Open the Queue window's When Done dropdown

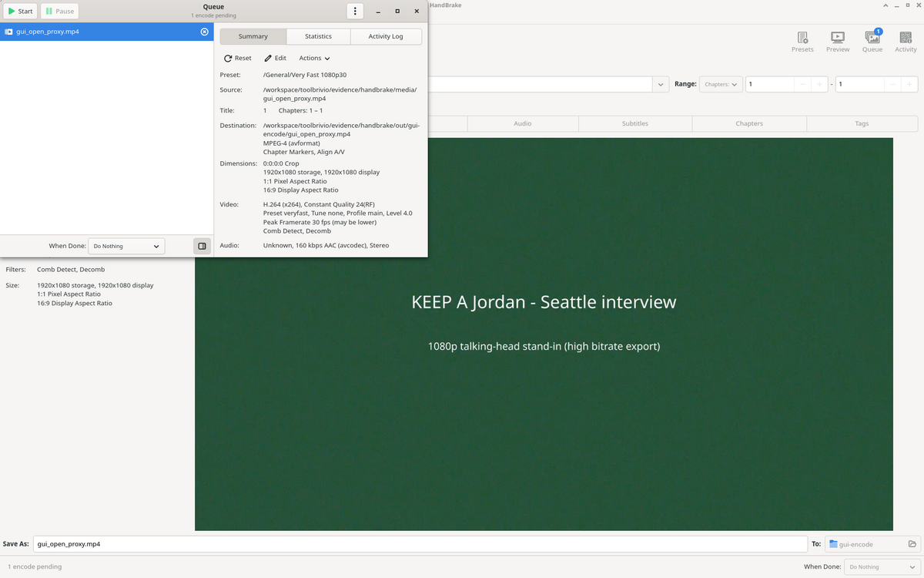tap(126, 246)
